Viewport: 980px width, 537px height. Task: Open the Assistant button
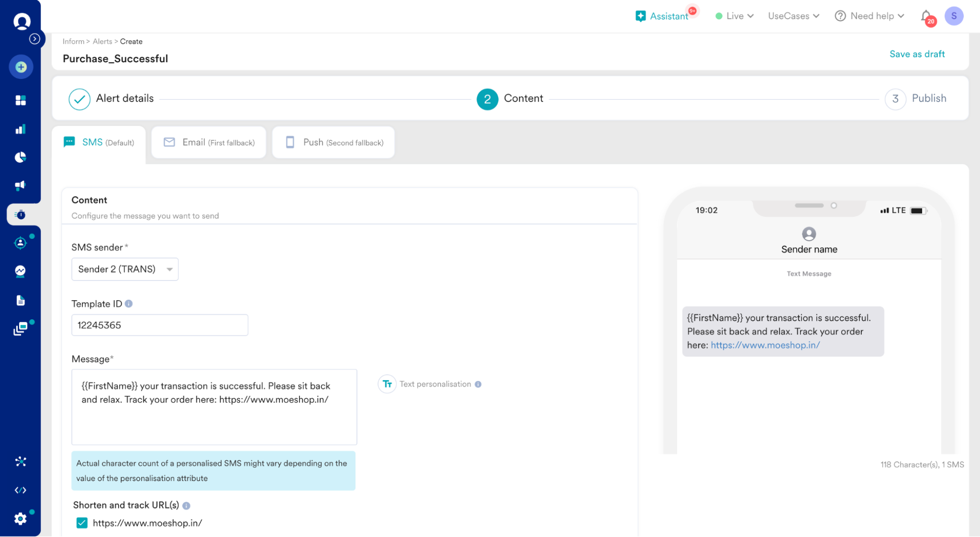(x=662, y=16)
